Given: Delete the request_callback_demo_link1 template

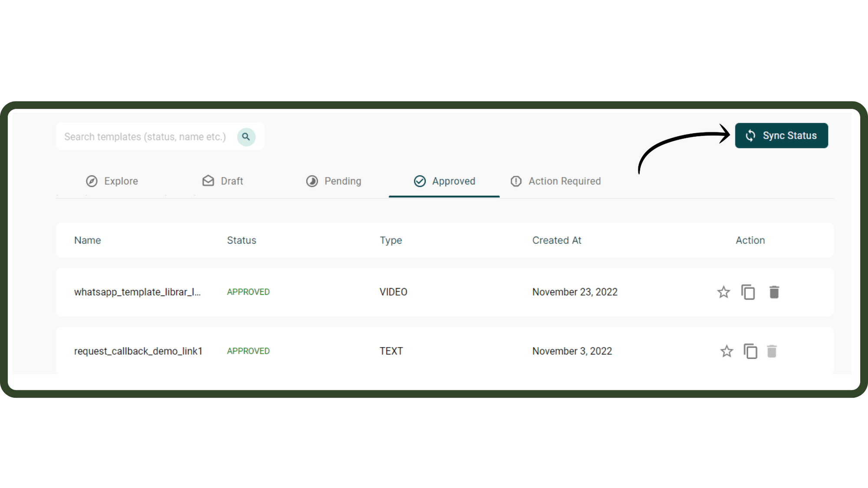Looking at the screenshot, I should pyautogui.click(x=772, y=351).
